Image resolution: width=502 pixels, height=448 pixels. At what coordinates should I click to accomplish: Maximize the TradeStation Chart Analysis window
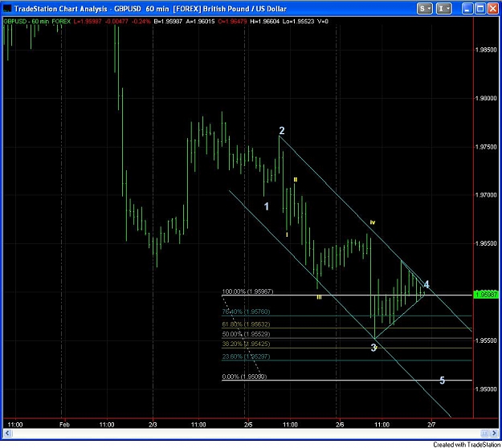coord(480,9)
